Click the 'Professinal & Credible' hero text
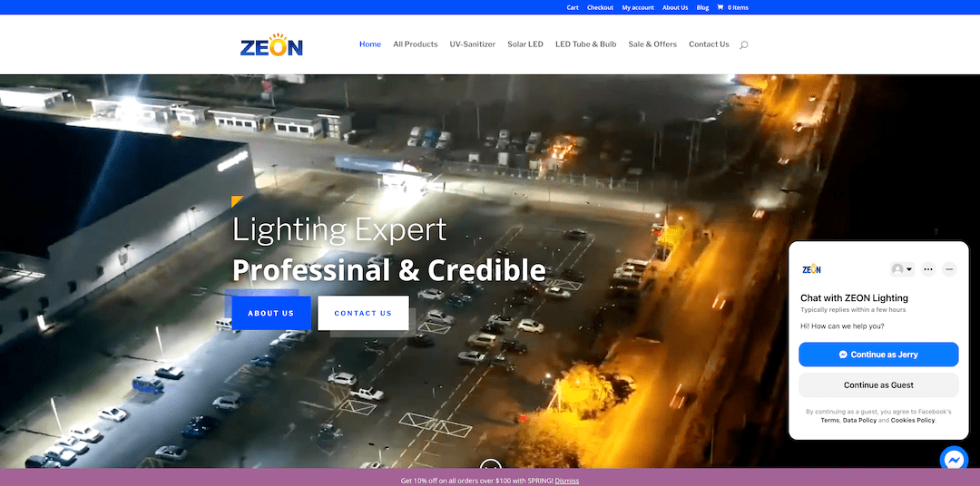Viewport: 980px width, 486px height. pos(388,270)
